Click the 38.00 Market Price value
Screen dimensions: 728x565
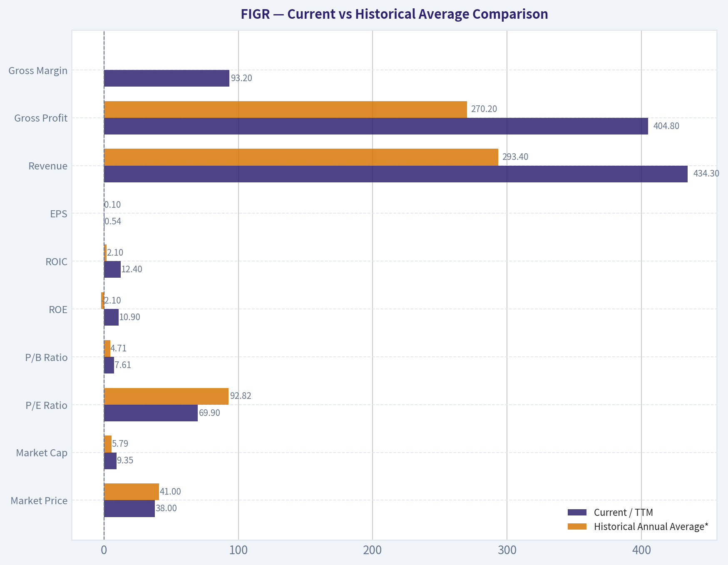166,508
